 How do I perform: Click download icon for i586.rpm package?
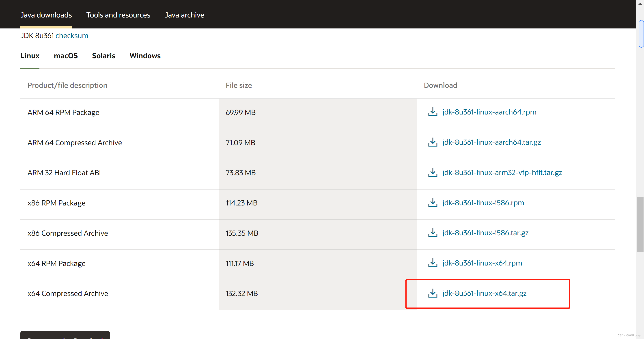click(x=433, y=203)
